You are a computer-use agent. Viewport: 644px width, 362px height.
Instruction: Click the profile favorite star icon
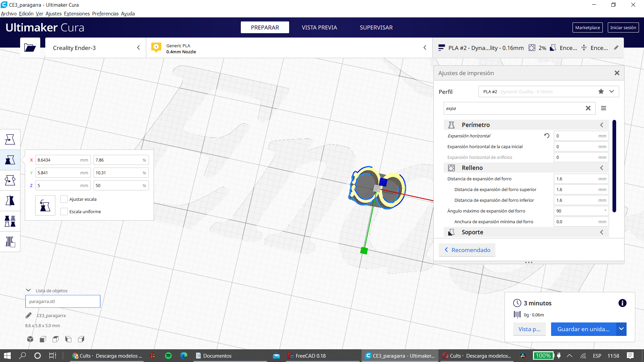coord(601,92)
